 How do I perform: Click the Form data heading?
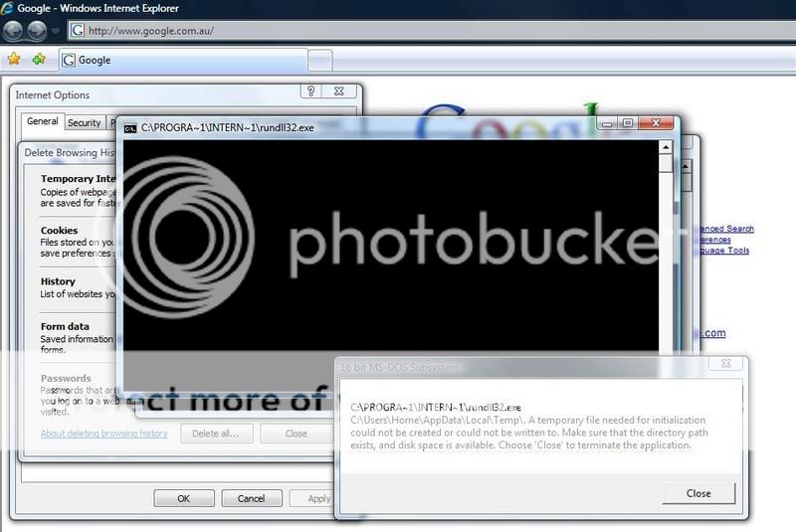pyautogui.click(x=65, y=326)
